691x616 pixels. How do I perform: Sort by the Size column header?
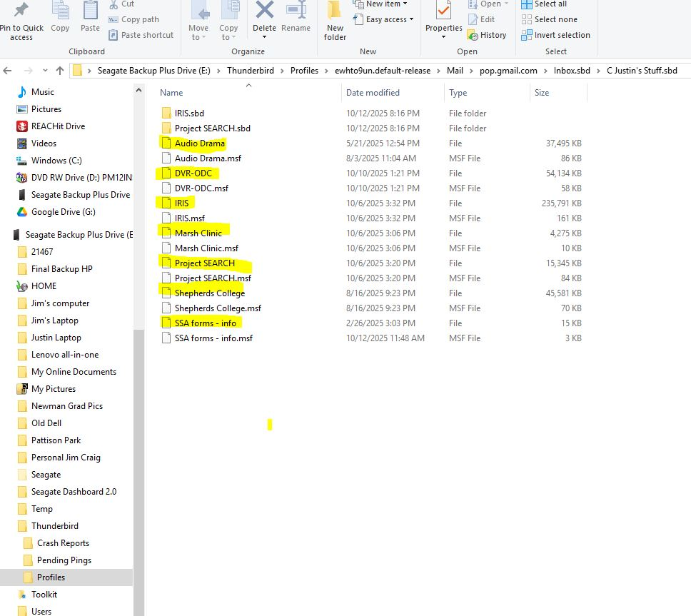click(x=542, y=93)
